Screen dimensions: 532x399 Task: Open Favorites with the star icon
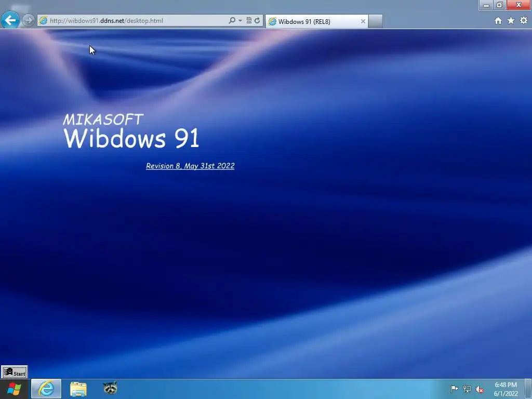coord(511,21)
